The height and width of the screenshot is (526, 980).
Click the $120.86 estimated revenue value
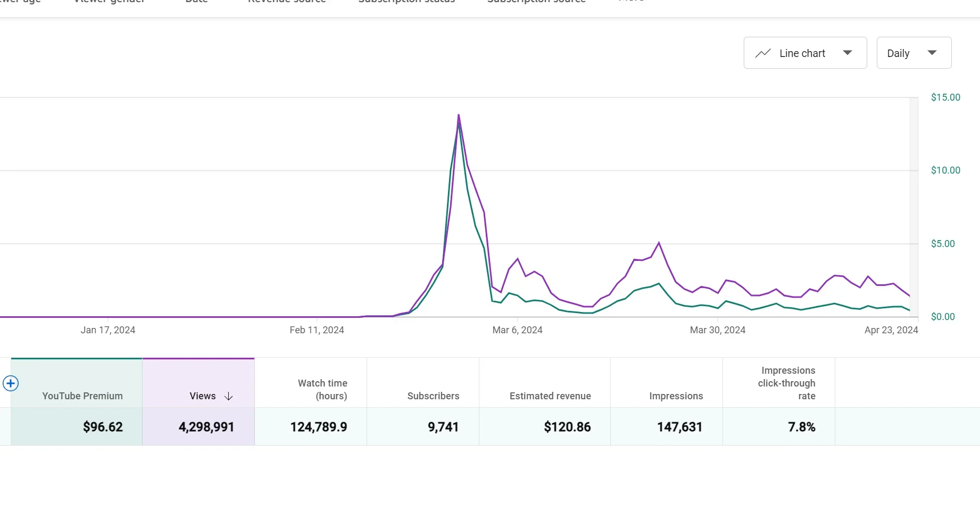pos(567,427)
